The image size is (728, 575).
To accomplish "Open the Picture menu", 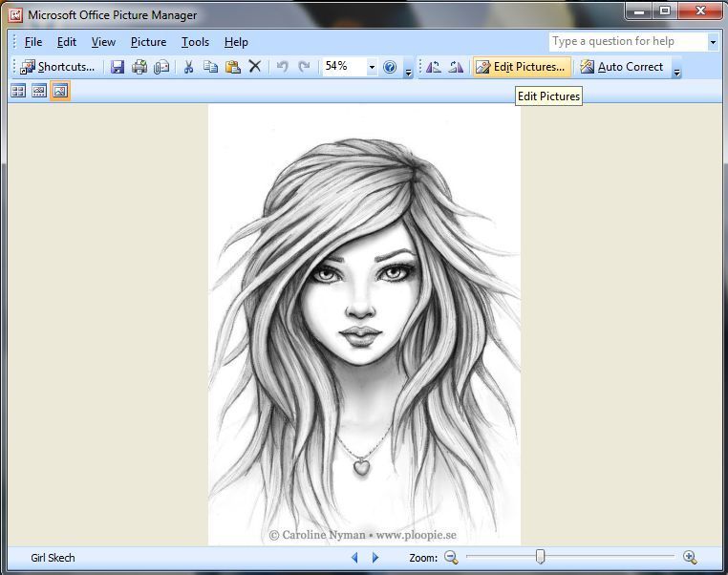I will [x=148, y=42].
